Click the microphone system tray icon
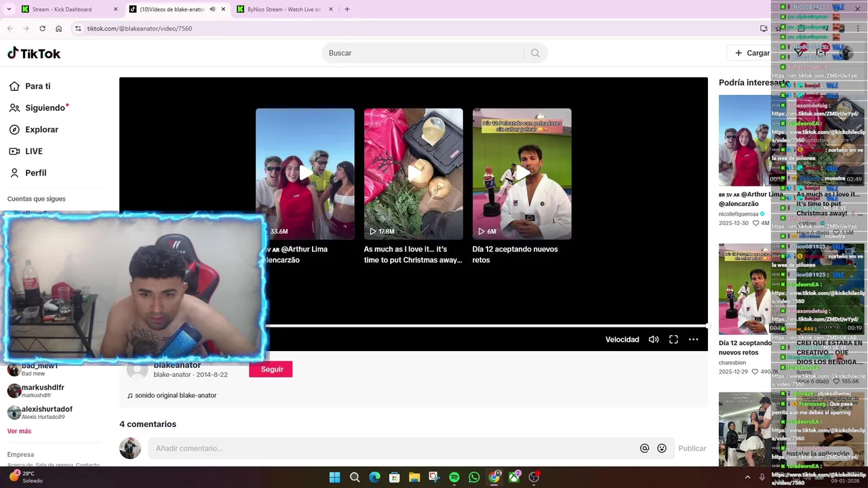Image resolution: width=868 pixels, height=488 pixels. coord(762,477)
